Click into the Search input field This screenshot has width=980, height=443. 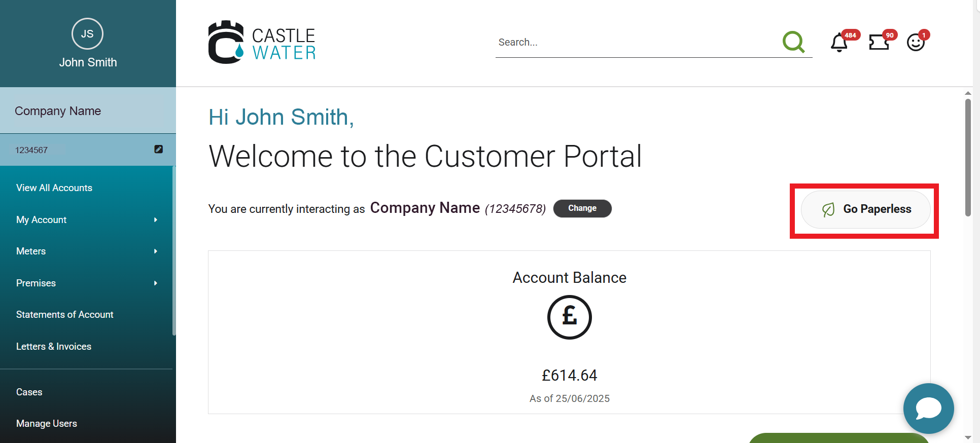(x=634, y=43)
